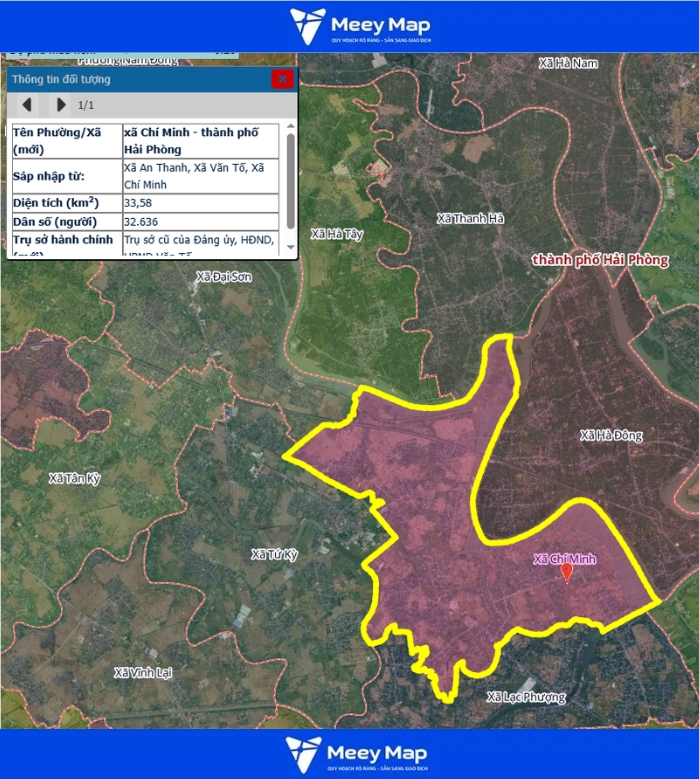
Task: Select the Xã Hà Đông map label
Action: pyautogui.click(x=611, y=435)
